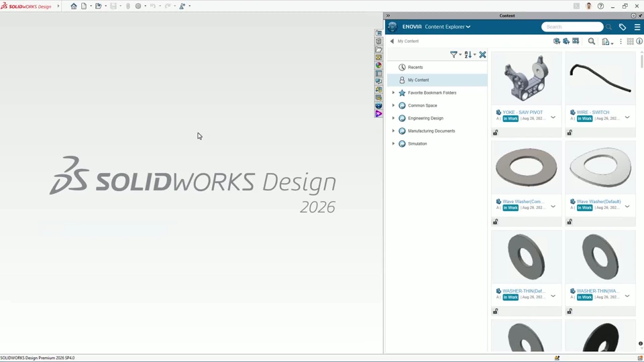Open the forum speech bubbles task pane tab
This screenshot has height=362, width=644.
click(378, 81)
